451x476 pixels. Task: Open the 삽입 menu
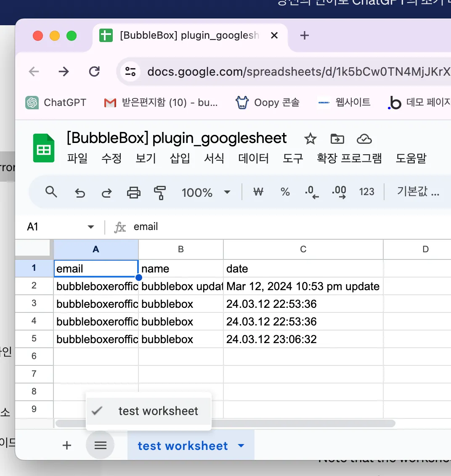(x=180, y=158)
